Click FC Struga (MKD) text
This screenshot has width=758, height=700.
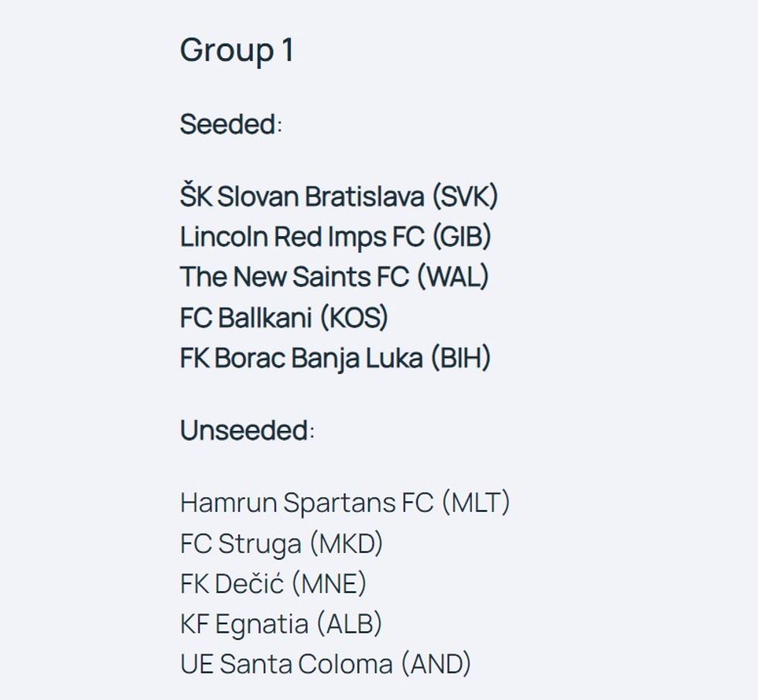coord(281,543)
